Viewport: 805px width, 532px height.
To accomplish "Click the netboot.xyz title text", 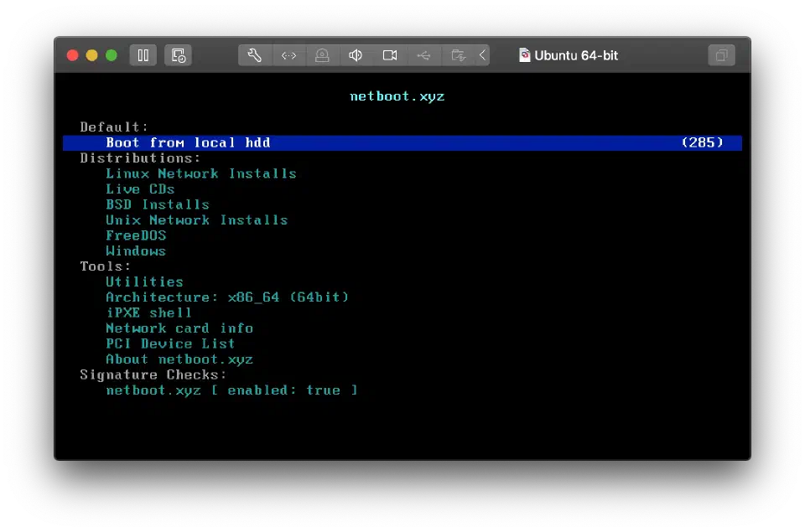I will tap(397, 96).
